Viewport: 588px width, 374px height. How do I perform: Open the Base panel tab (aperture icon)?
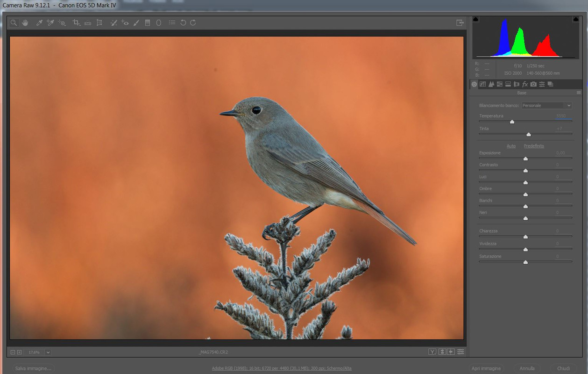475,84
